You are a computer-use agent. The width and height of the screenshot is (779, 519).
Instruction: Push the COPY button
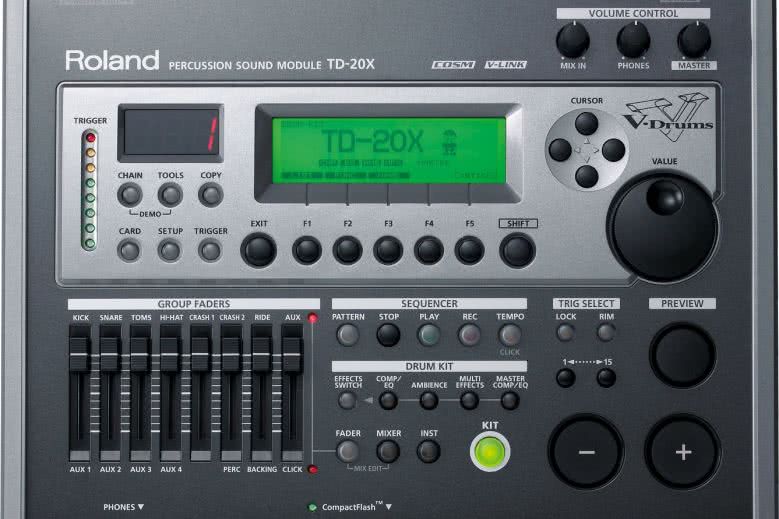[x=211, y=195]
